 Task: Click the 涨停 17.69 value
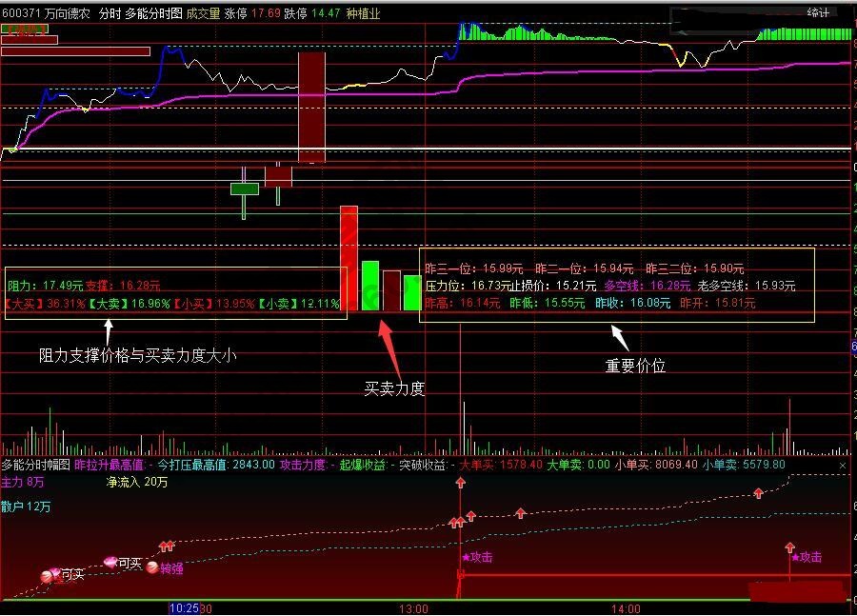click(x=252, y=13)
